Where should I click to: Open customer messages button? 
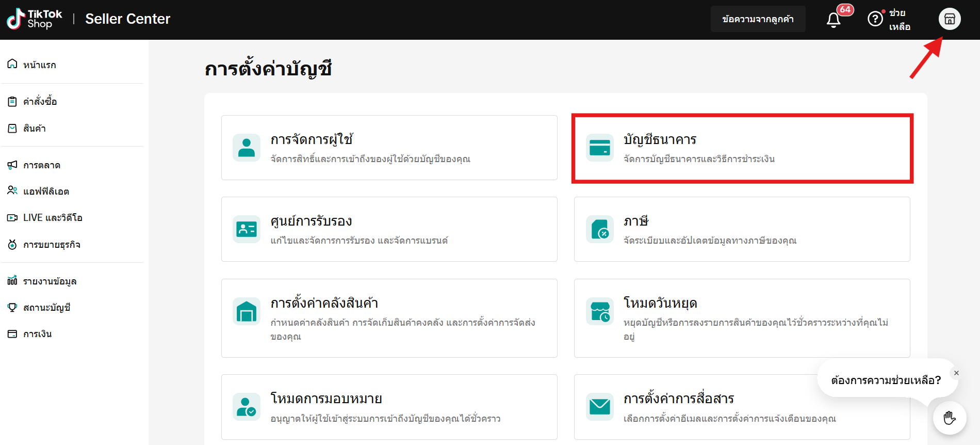(x=758, y=19)
